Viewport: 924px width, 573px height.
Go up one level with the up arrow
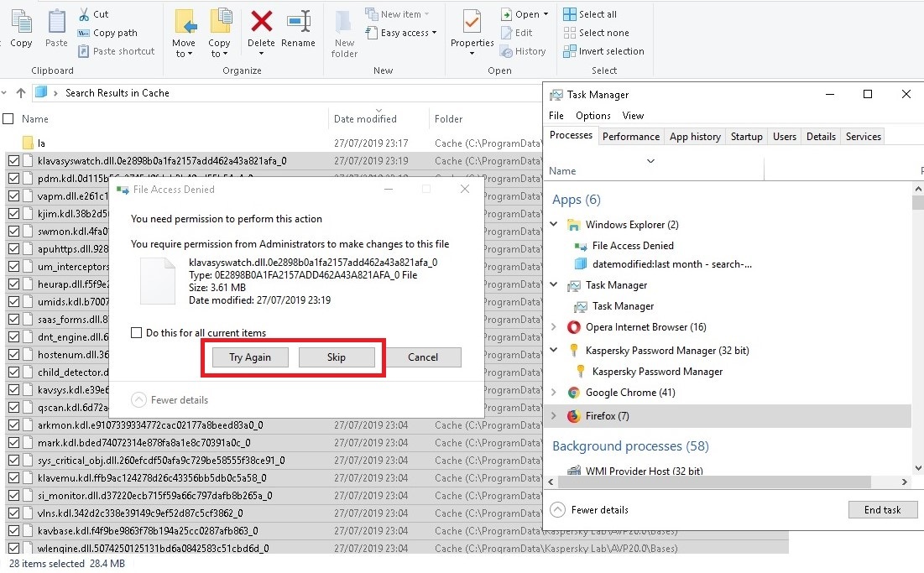[x=21, y=92]
